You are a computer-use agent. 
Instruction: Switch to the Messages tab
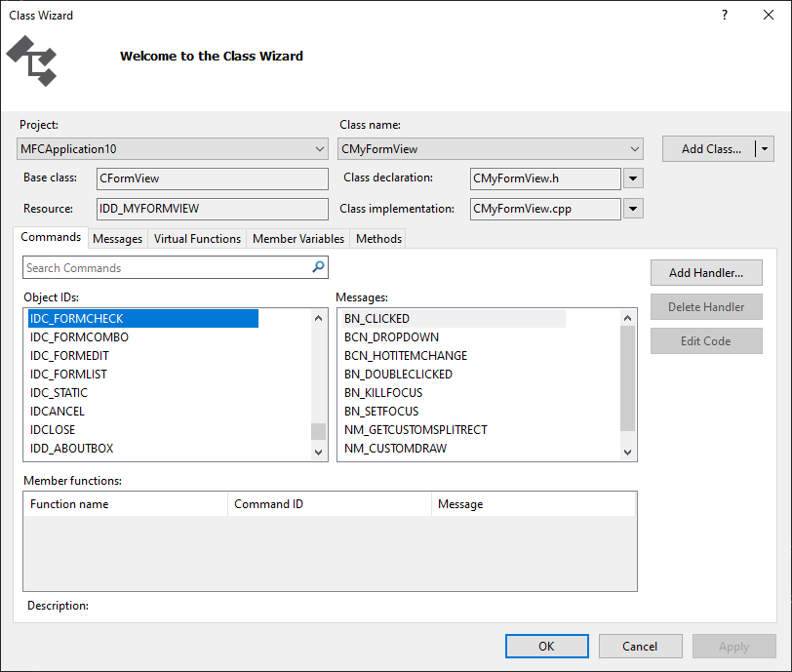(117, 238)
